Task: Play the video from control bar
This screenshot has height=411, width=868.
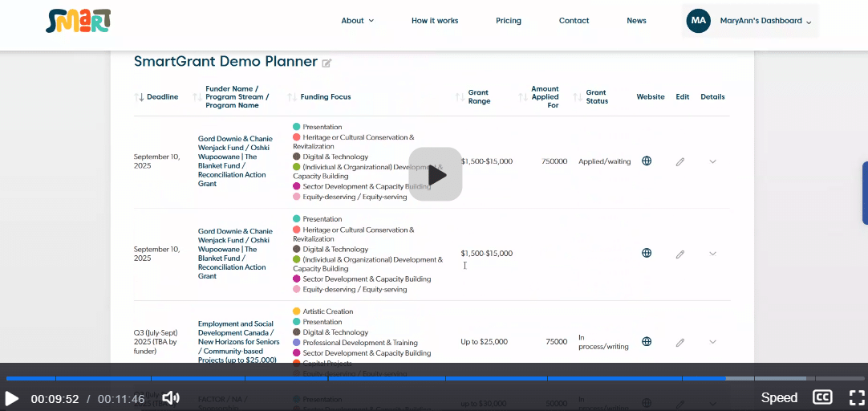Action: tap(11, 398)
